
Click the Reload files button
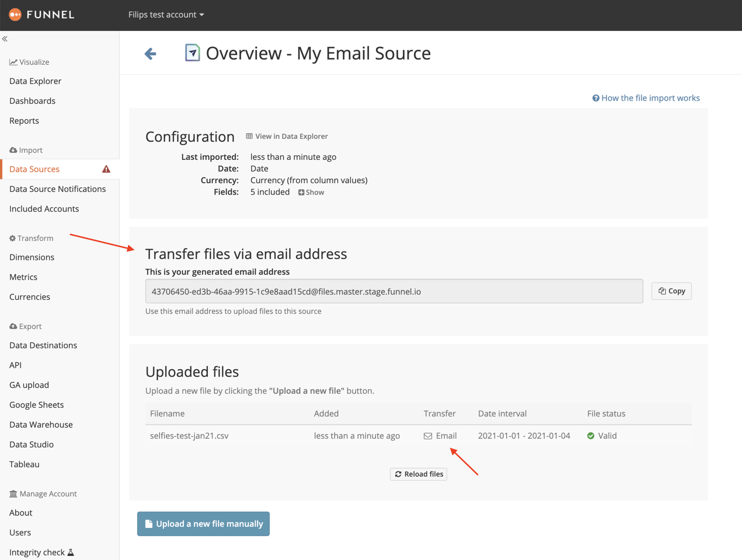[418, 474]
